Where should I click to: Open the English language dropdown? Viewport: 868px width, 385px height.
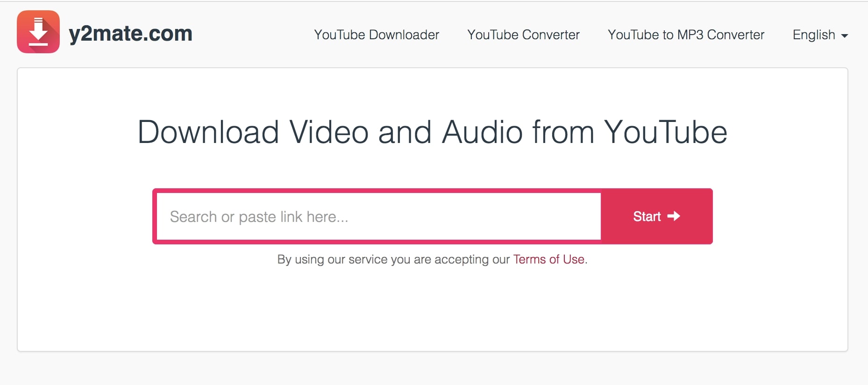819,35
